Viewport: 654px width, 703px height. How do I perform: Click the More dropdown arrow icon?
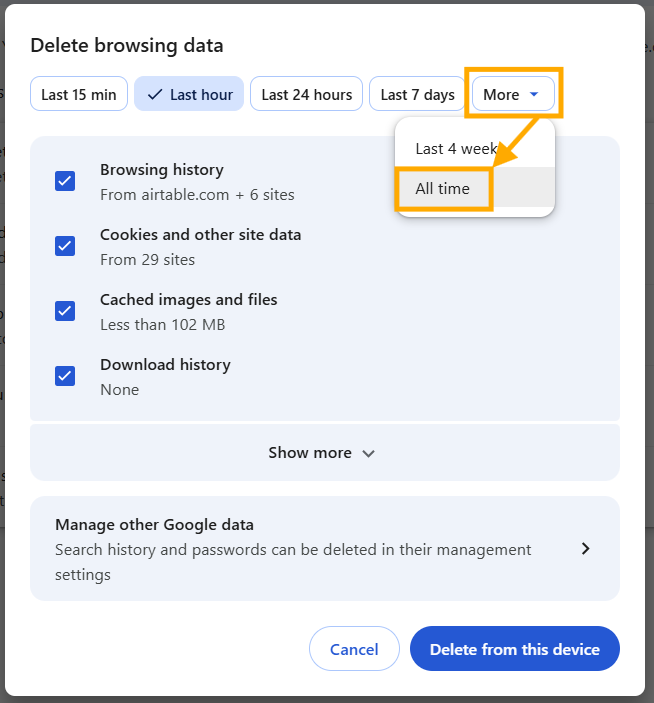coord(535,95)
